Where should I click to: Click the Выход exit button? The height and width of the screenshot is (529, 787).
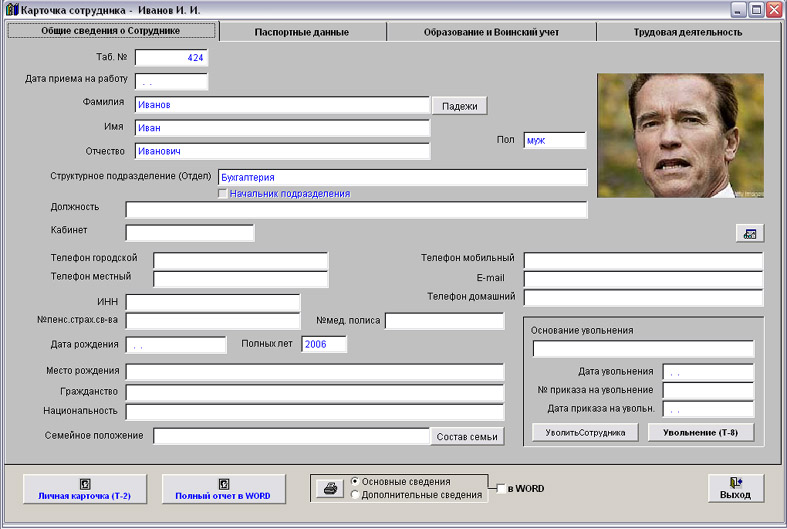point(735,488)
